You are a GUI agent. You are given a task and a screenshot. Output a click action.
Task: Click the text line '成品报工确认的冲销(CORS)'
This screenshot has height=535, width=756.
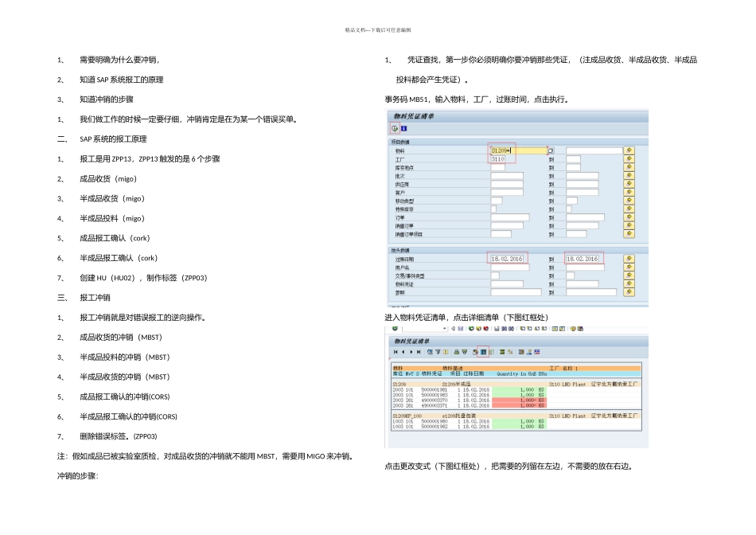point(124,397)
